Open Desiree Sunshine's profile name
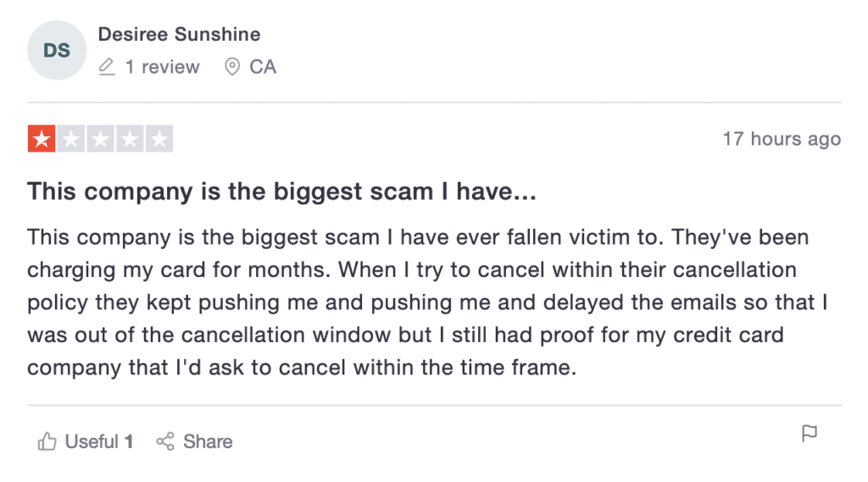This screenshot has width=868, height=482. click(x=180, y=35)
